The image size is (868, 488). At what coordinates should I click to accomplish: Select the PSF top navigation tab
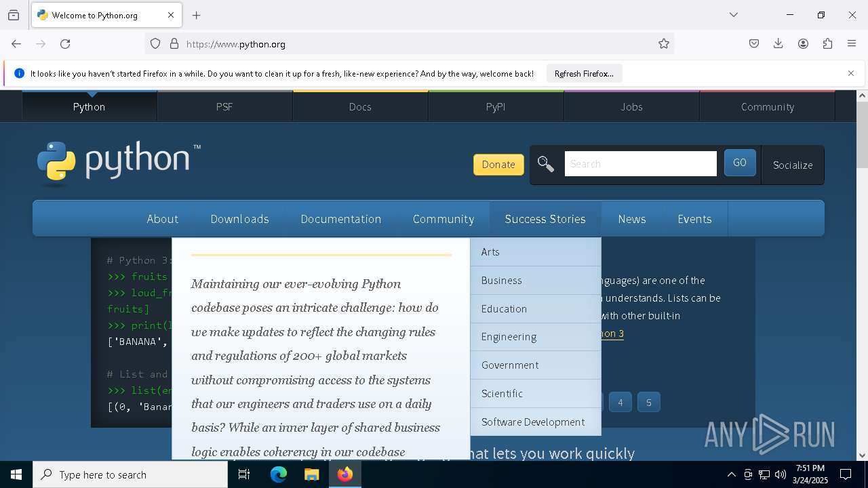pyautogui.click(x=224, y=106)
